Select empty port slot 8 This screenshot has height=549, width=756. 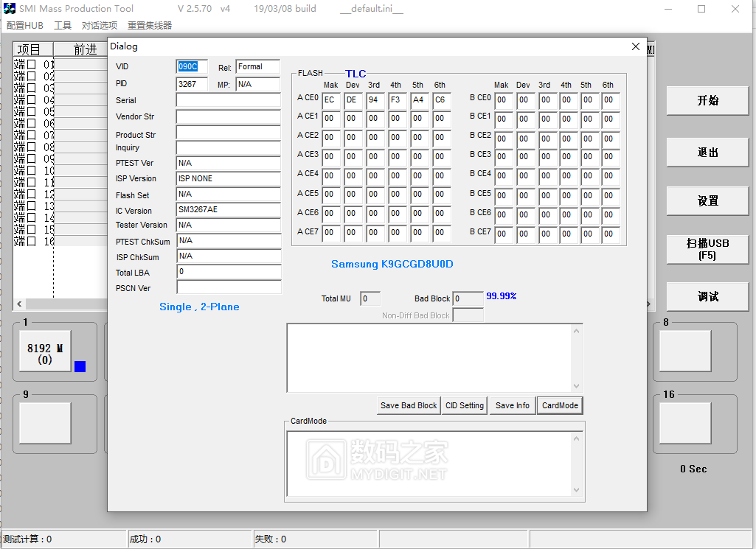685,351
